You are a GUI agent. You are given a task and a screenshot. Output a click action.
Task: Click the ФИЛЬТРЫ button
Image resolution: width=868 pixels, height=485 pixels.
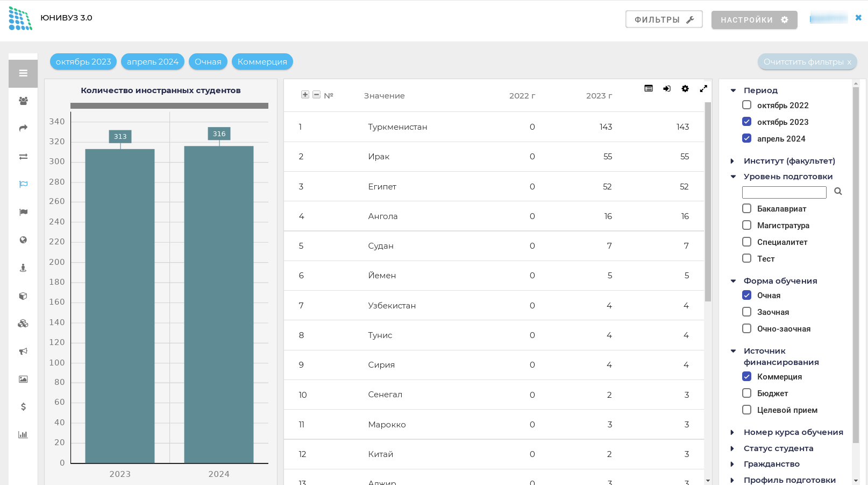664,19
